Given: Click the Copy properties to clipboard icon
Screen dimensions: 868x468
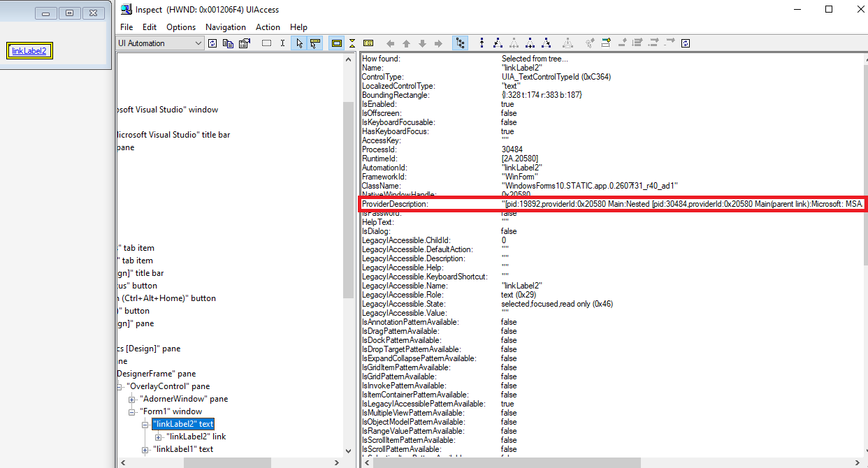Looking at the screenshot, I should point(229,43).
